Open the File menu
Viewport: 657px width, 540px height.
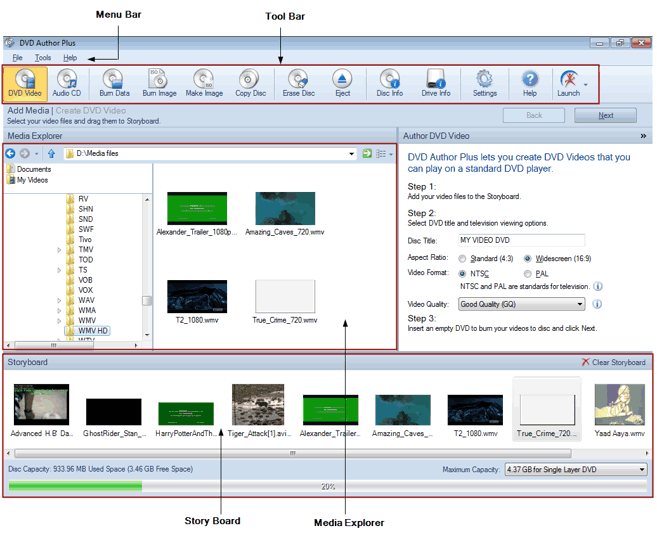tap(17, 58)
